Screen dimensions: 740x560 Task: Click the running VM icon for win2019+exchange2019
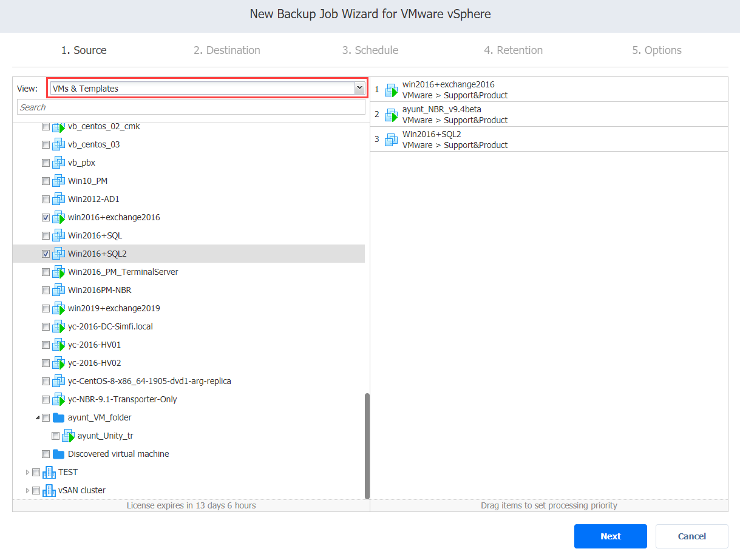click(59, 308)
